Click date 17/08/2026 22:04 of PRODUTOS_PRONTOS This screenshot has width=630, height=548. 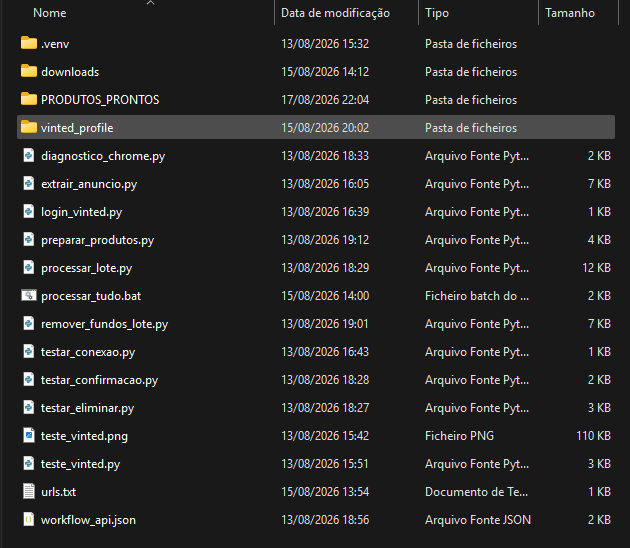(325, 100)
